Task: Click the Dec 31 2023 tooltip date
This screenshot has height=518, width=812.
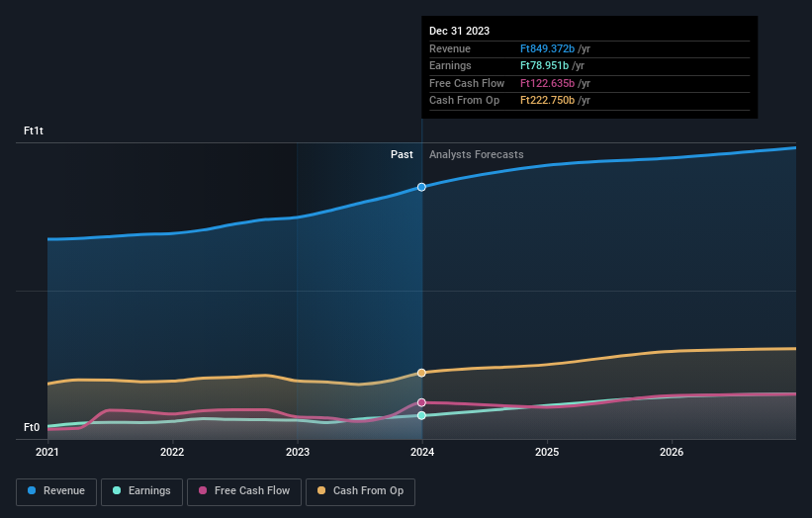Action: 459,31
